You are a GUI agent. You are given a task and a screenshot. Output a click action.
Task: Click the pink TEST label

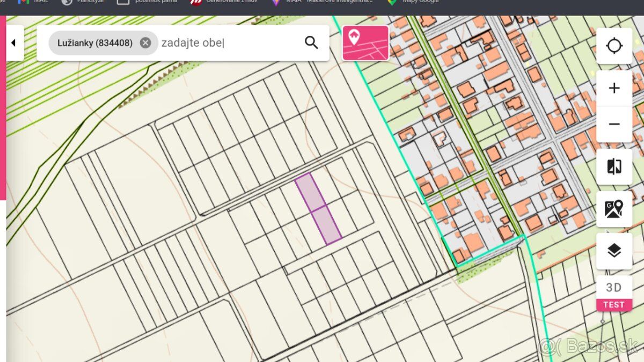614,305
